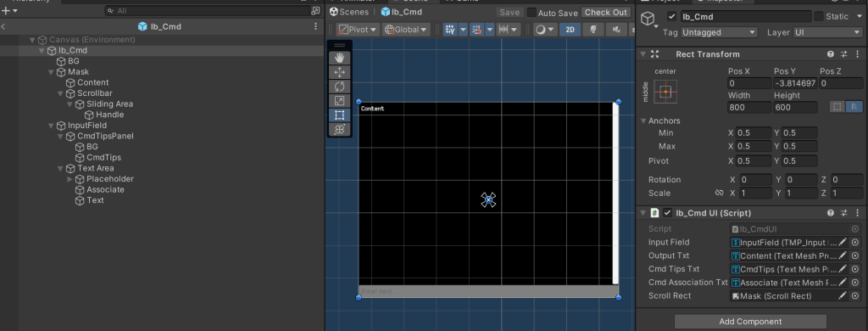Open lb_Cmd UI script three-dot menu
The width and height of the screenshot is (868, 331).
(858, 213)
